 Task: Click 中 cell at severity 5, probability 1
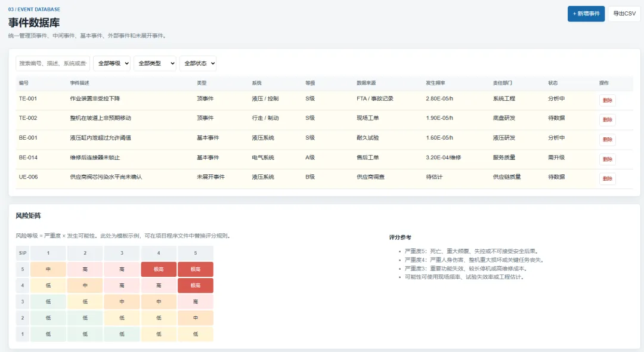coord(48,270)
